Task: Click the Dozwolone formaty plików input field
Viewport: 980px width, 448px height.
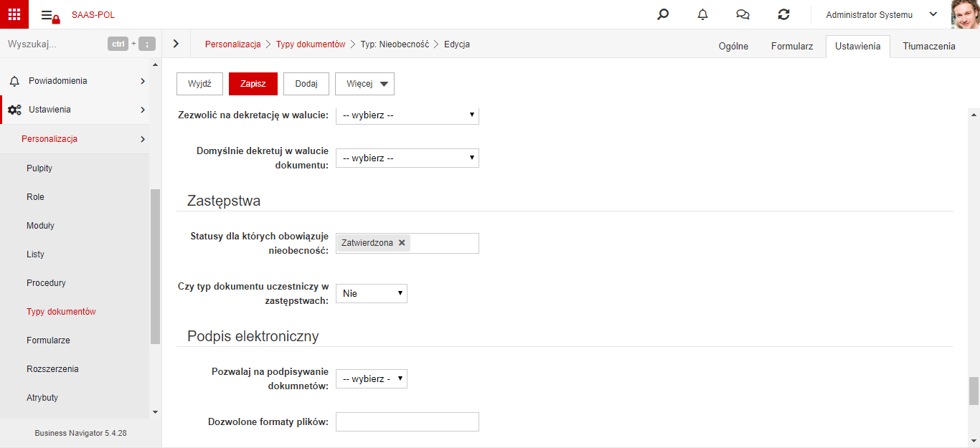Action: (407, 421)
